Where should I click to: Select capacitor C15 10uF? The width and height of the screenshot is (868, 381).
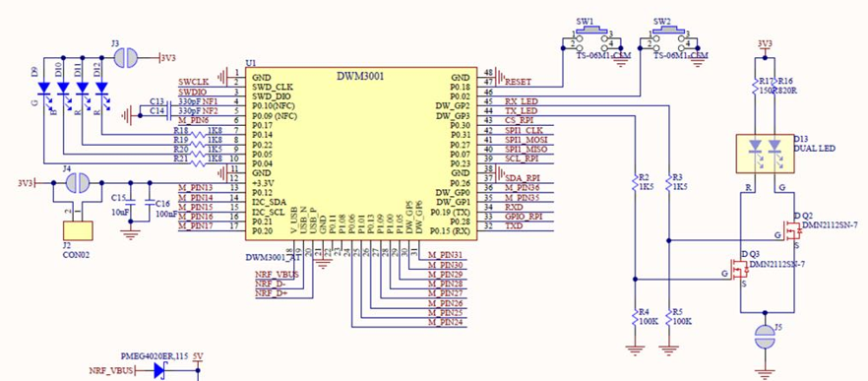coord(131,203)
